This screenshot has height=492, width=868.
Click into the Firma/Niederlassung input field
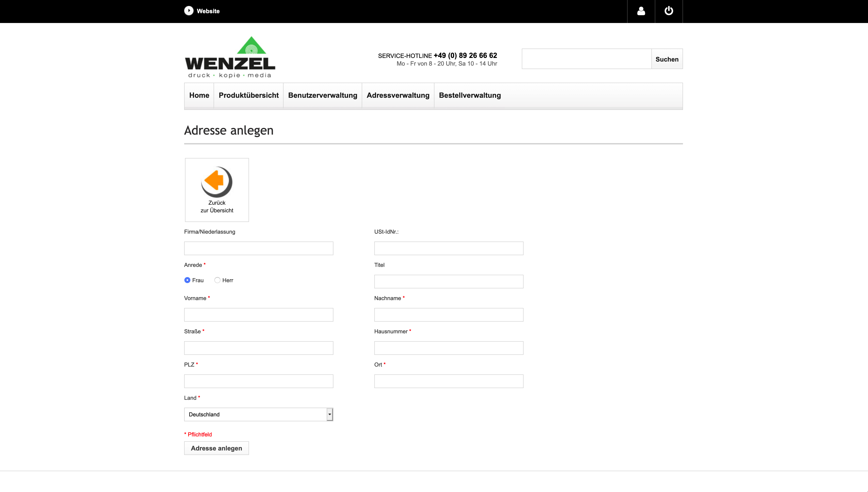(258, 248)
